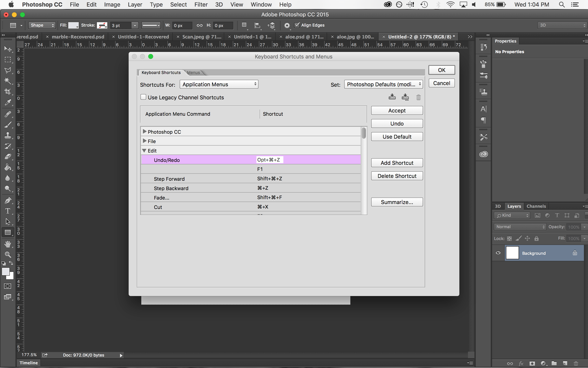Toggle lock position

pyautogui.click(x=527, y=238)
